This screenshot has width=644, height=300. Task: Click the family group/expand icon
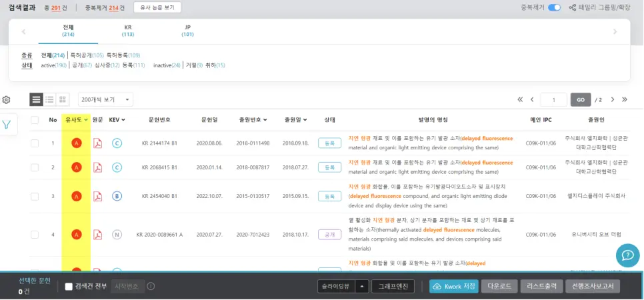click(x=573, y=7)
